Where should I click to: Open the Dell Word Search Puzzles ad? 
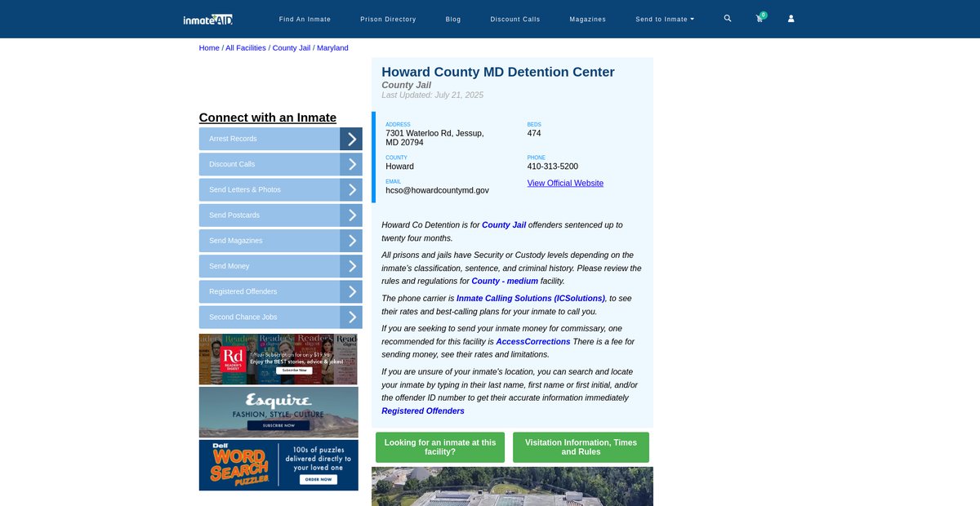click(x=278, y=465)
